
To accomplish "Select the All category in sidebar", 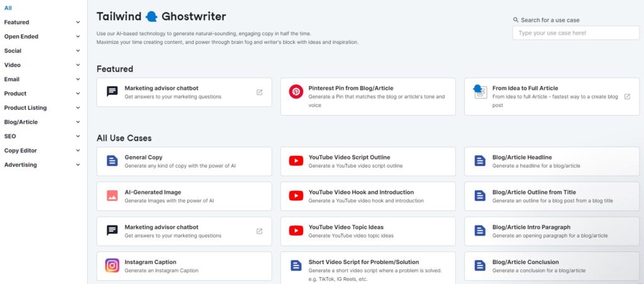I will [x=8, y=8].
